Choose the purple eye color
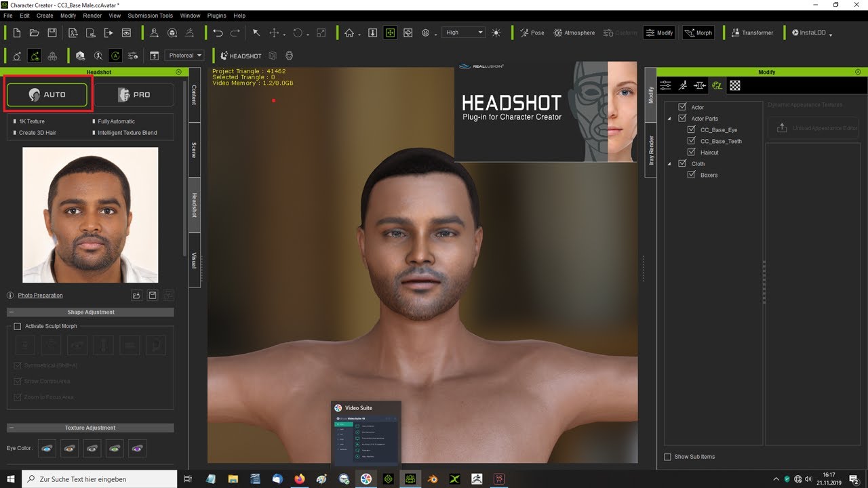This screenshot has height=488, width=868. point(137,448)
